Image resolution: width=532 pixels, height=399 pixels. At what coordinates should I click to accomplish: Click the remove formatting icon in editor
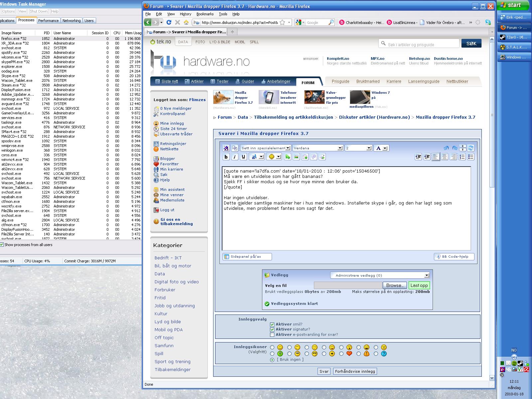pyautogui.click(x=226, y=148)
